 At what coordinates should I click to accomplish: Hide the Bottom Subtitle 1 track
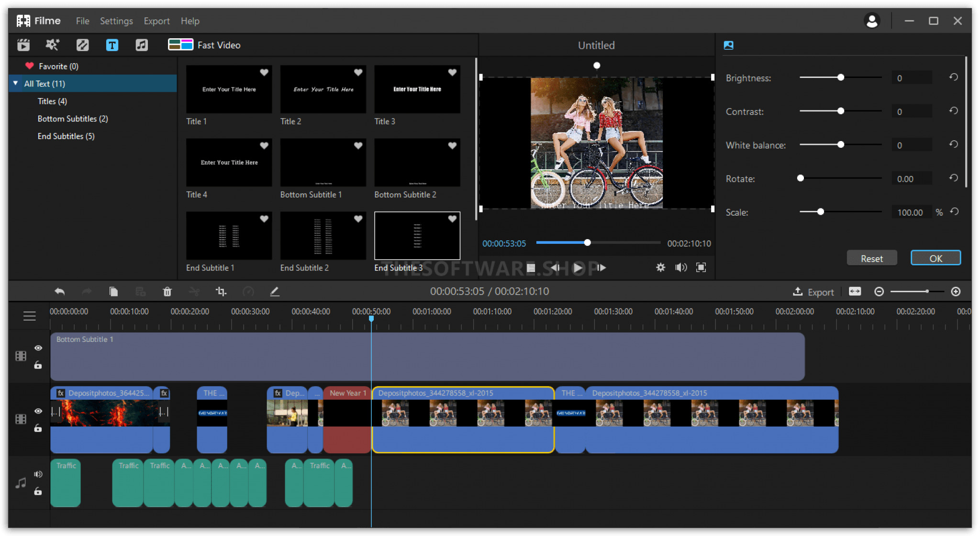tap(38, 348)
